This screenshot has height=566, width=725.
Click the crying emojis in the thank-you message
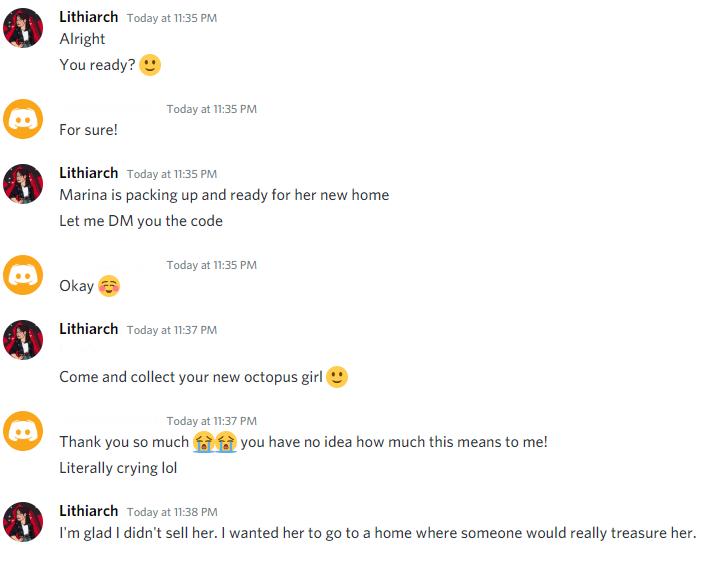point(214,442)
